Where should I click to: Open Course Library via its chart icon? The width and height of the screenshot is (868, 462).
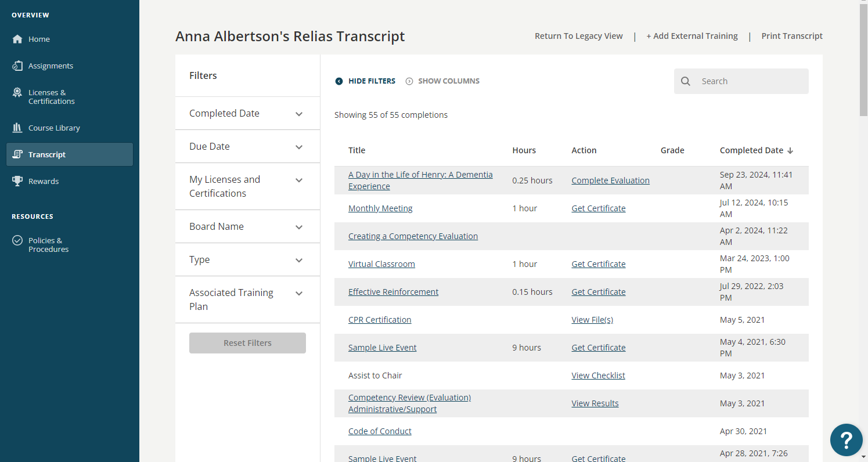(x=17, y=128)
